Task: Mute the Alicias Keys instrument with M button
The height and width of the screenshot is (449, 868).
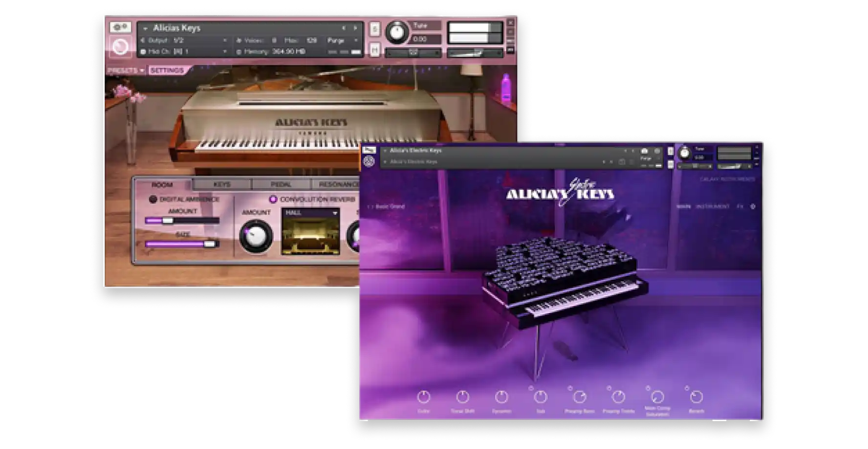Action: pos(374,50)
